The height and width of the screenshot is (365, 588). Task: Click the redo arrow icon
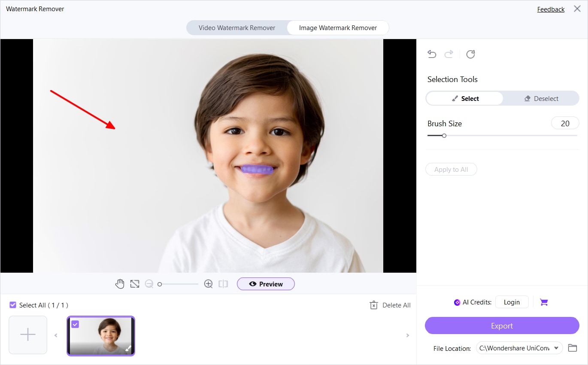[x=449, y=54]
